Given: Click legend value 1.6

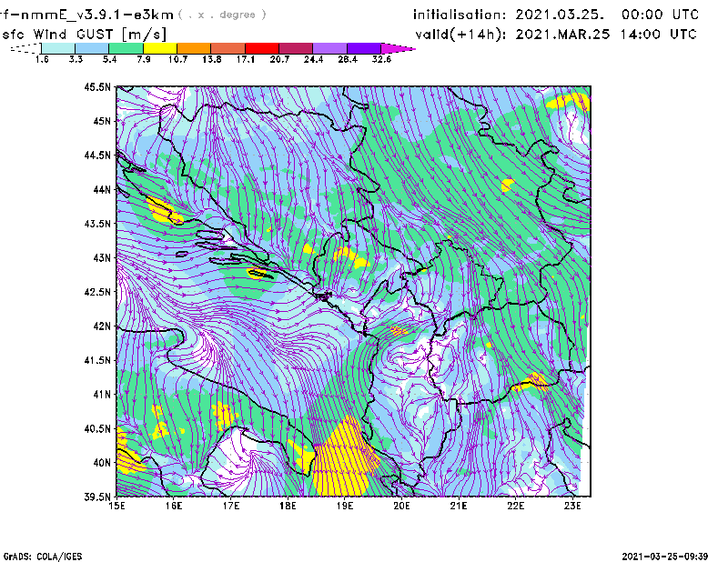Looking at the screenshot, I should (42, 59).
